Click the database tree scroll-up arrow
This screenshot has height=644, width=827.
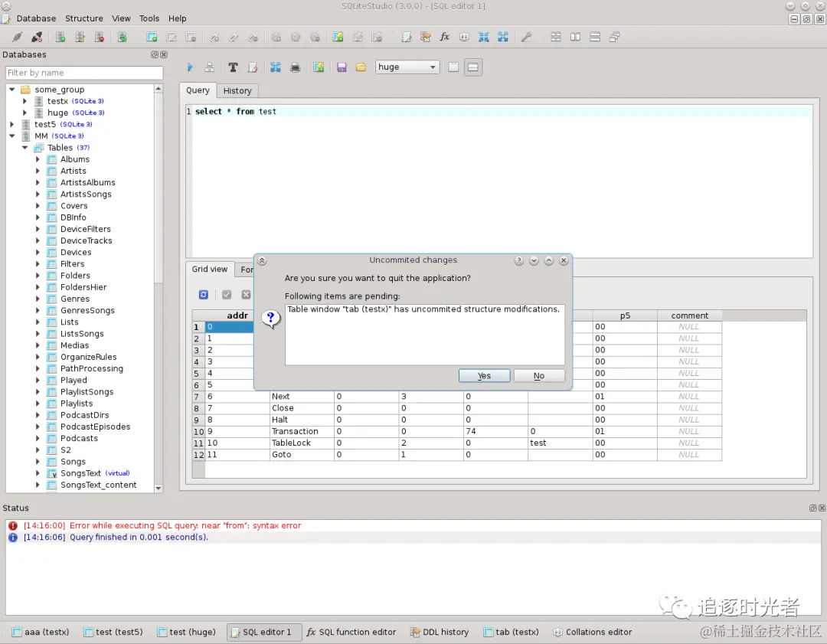(159, 89)
